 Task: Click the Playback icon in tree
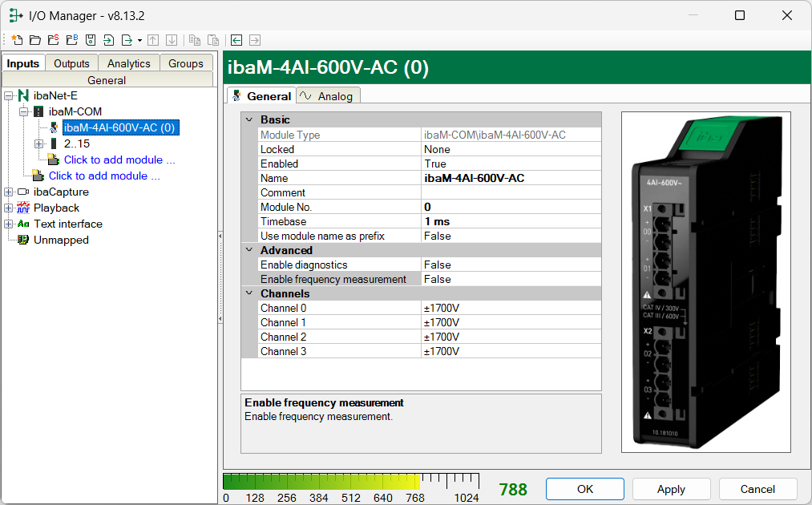23,208
